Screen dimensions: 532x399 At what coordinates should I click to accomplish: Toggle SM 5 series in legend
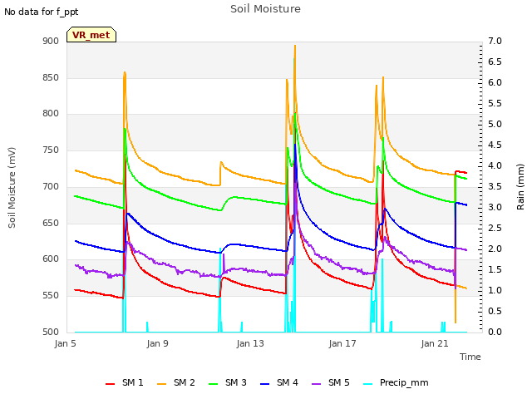point(331,382)
